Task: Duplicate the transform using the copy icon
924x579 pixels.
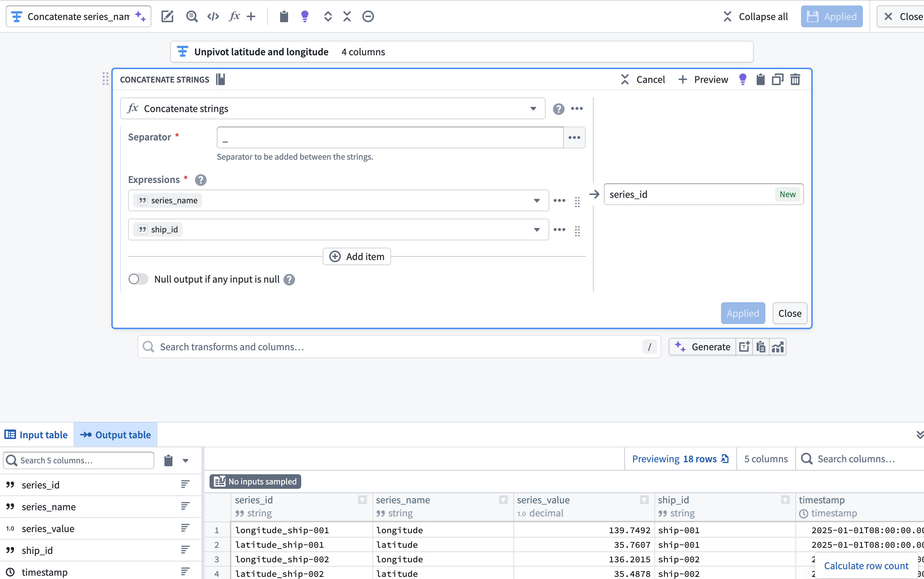Action: click(777, 79)
